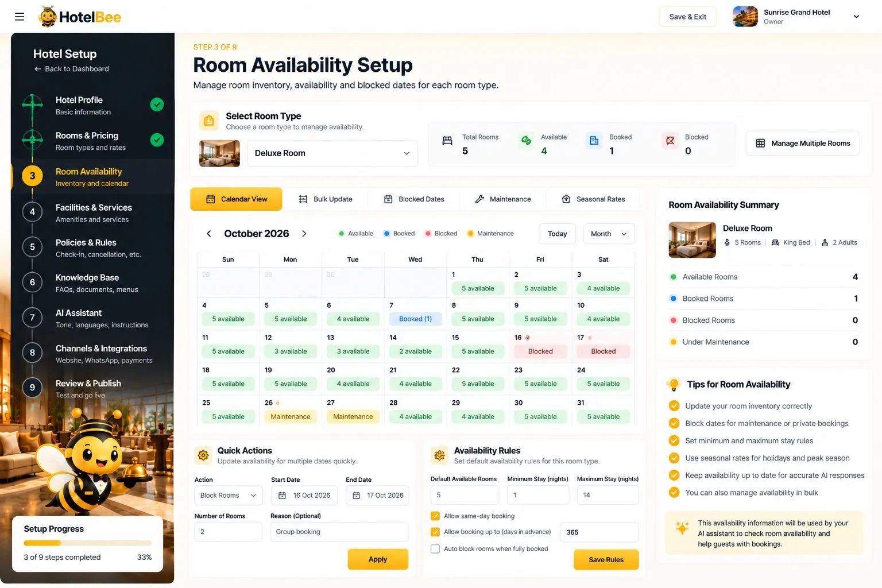Jump to Today in calendar
This screenshot has width=882, height=588.
[557, 234]
